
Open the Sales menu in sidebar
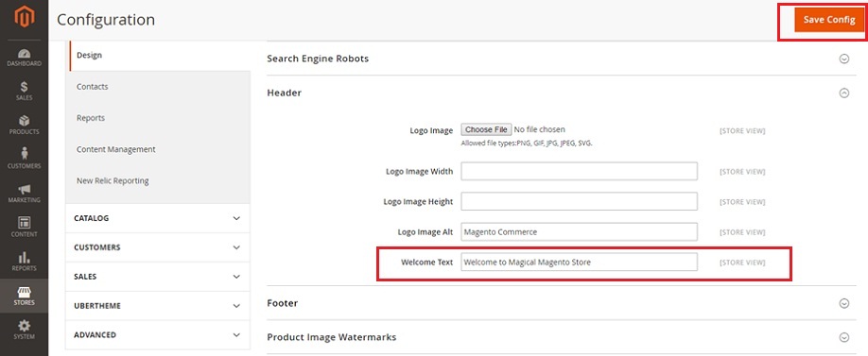(24, 92)
